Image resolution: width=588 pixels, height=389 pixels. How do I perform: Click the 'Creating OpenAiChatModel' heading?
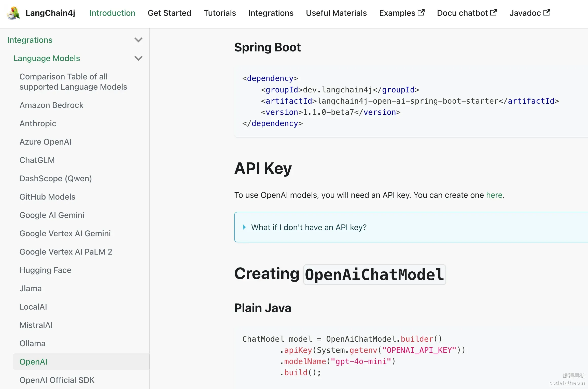[340, 274]
